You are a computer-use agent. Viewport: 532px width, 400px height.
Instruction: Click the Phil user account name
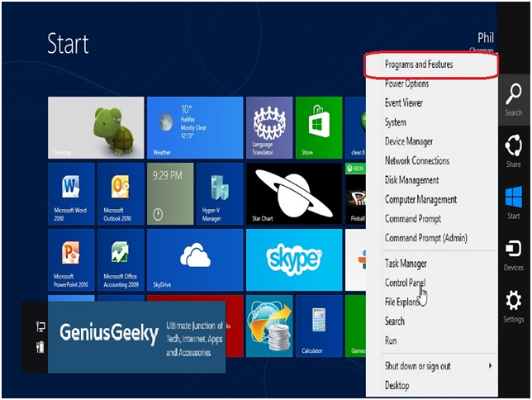[x=486, y=38]
